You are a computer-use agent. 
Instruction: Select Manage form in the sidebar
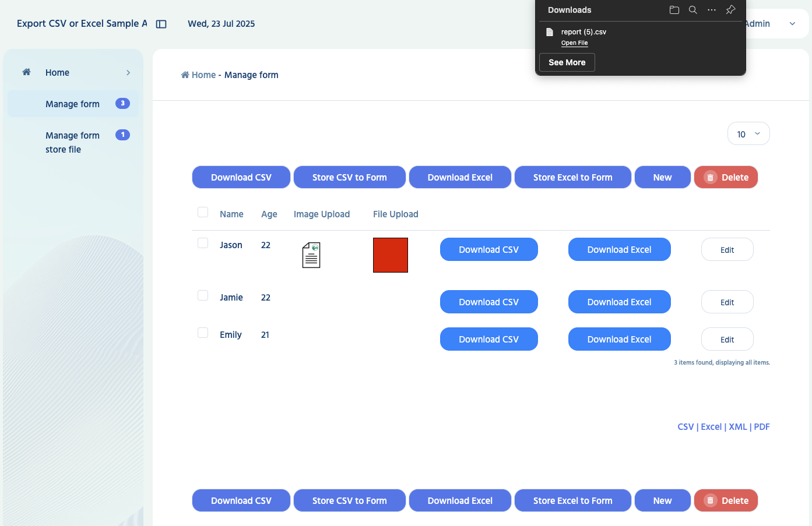[x=72, y=104]
